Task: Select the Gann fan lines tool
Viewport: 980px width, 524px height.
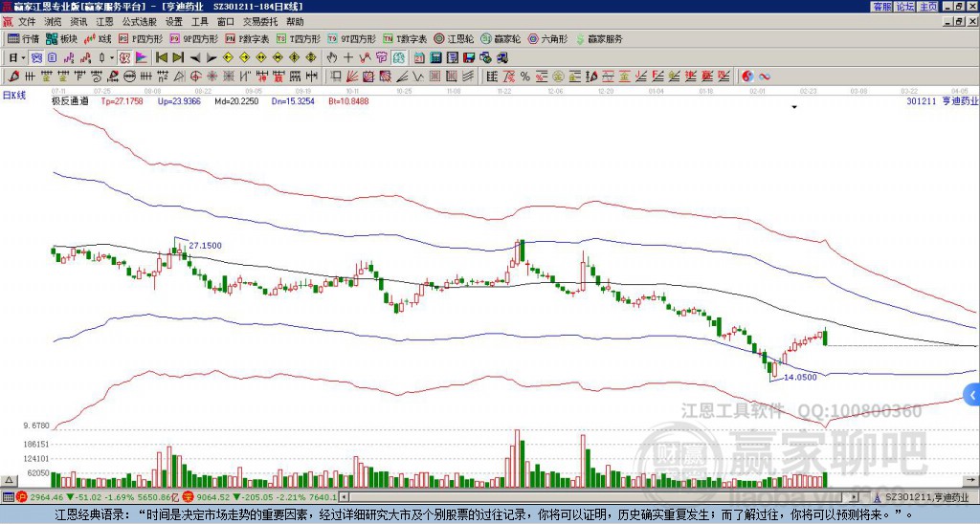Action: tap(352, 76)
